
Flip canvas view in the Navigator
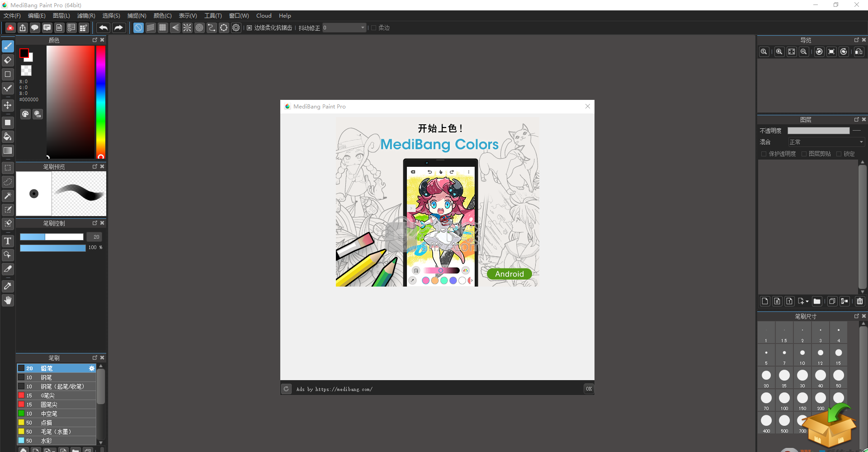tap(859, 52)
